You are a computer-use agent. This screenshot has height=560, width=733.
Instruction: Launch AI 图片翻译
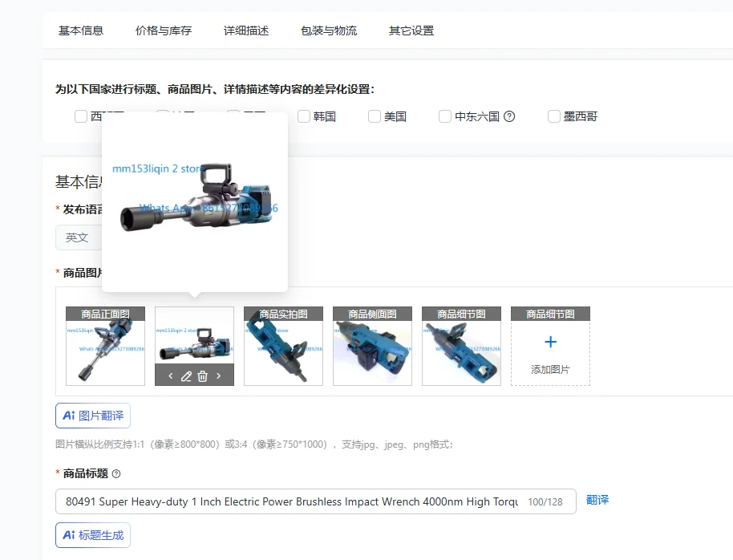tap(93, 416)
